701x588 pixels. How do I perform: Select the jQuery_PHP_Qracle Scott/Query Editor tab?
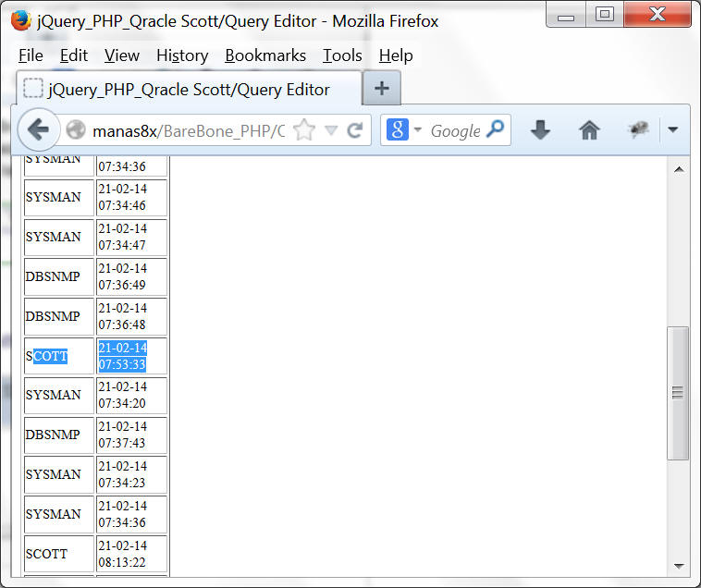[189, 89]
